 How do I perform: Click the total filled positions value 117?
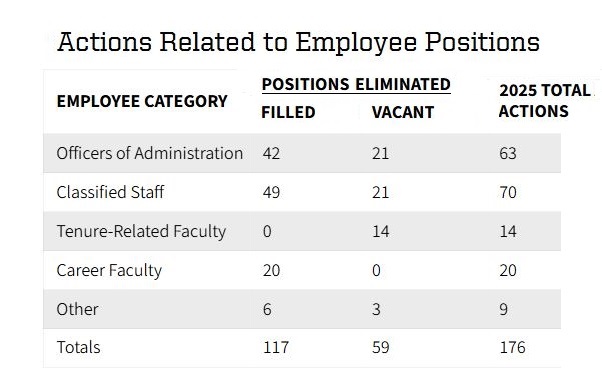coord(276,347)
